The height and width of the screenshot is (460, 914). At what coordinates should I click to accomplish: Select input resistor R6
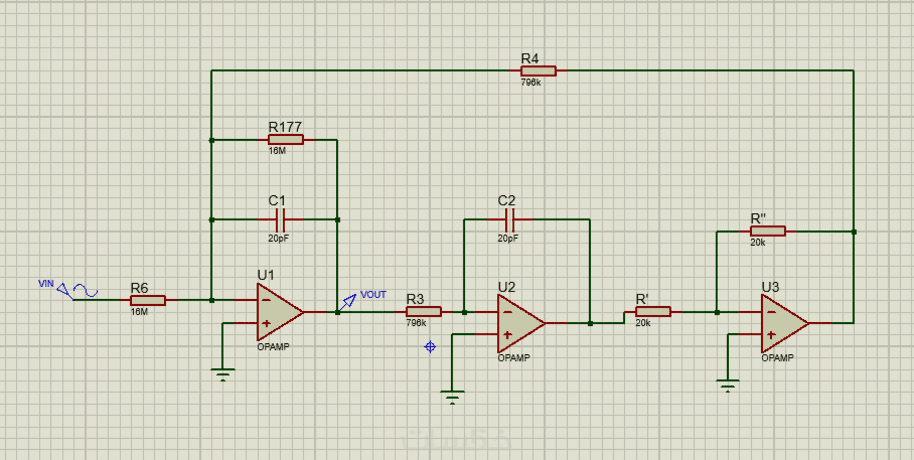pos(148,300)
